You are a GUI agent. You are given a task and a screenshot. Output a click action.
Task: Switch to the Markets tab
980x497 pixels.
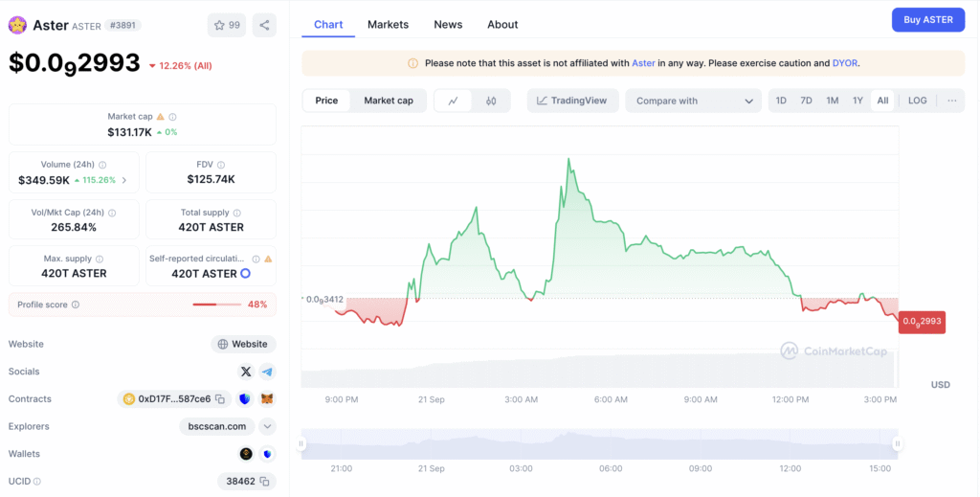click(388, 24)
